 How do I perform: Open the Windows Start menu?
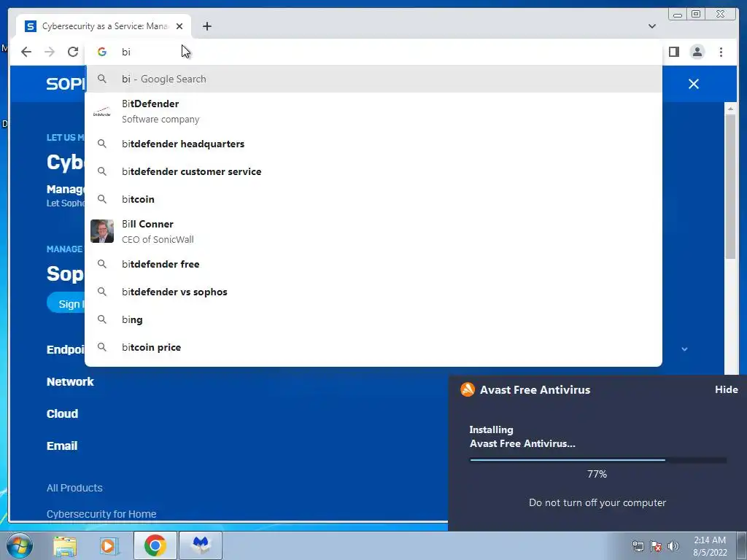(20, 545)
